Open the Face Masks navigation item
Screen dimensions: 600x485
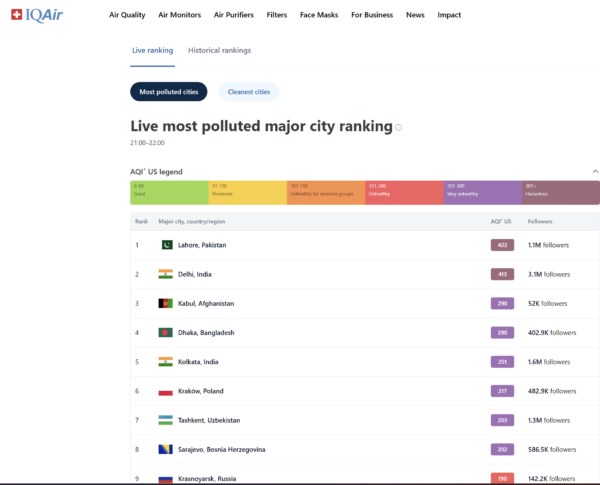[x=320, y=16]
